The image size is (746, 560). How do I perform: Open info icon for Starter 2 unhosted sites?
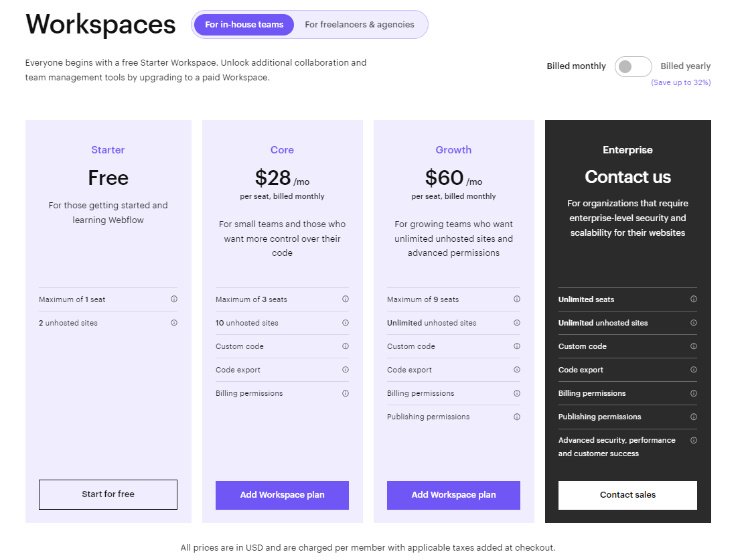click(x=174, y=323)
